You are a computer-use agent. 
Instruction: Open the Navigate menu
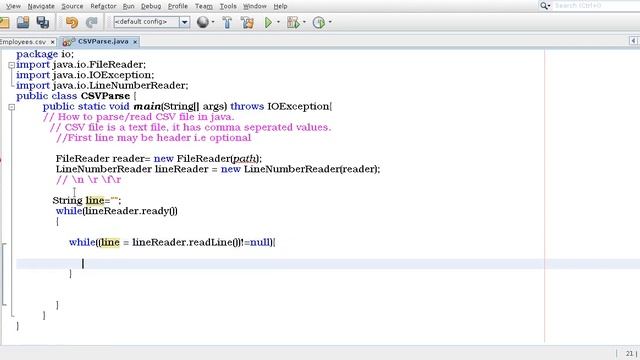click(x=41, y=6)
